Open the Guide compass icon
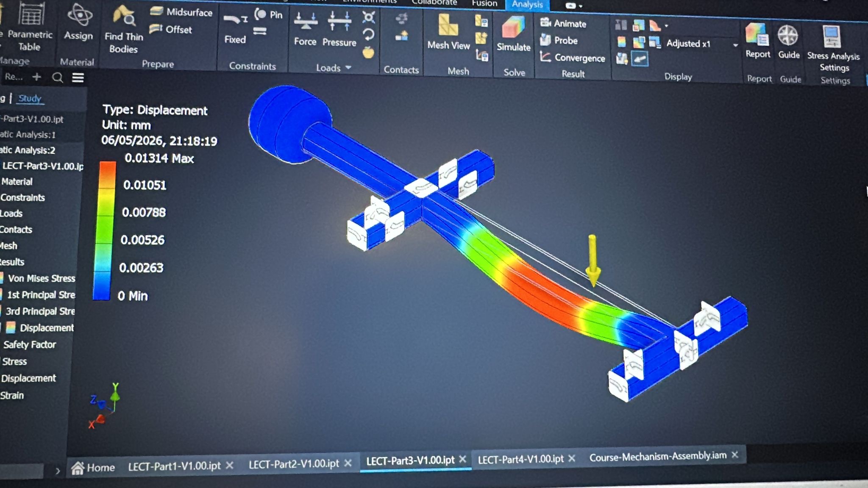The width and height of the screenshot is (868, 488). click(789, 42)
